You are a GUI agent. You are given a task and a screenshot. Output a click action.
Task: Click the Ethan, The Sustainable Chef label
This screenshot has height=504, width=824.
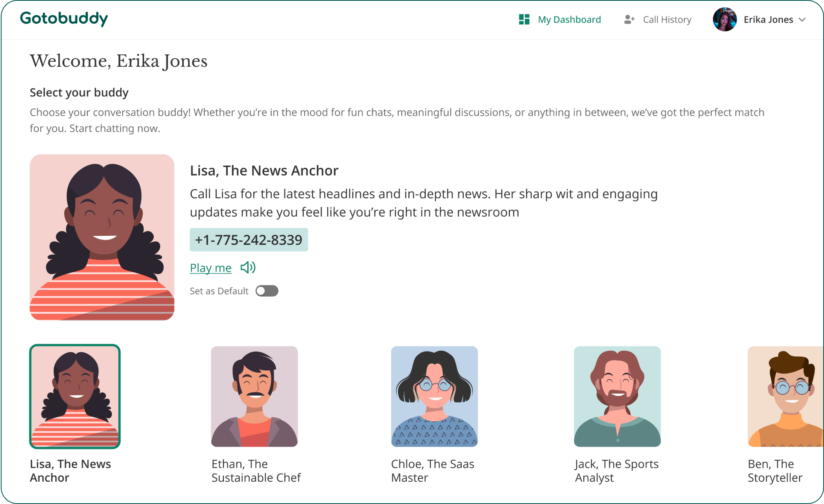(256, 471)
